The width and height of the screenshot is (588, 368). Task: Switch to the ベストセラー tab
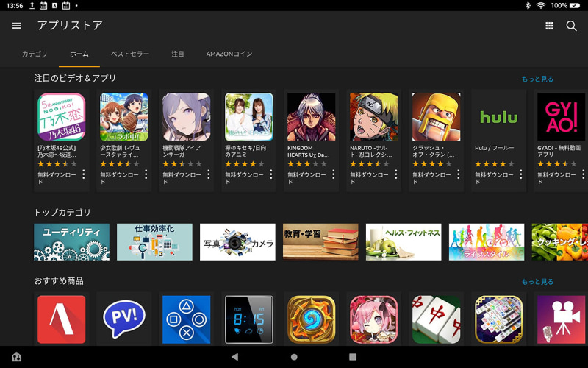click(130, 54)
